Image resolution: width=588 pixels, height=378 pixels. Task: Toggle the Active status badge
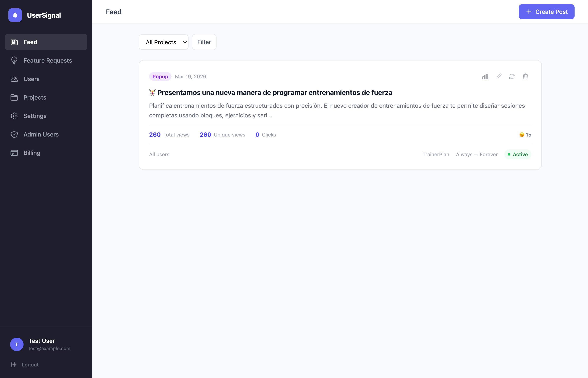pos(518,154)
